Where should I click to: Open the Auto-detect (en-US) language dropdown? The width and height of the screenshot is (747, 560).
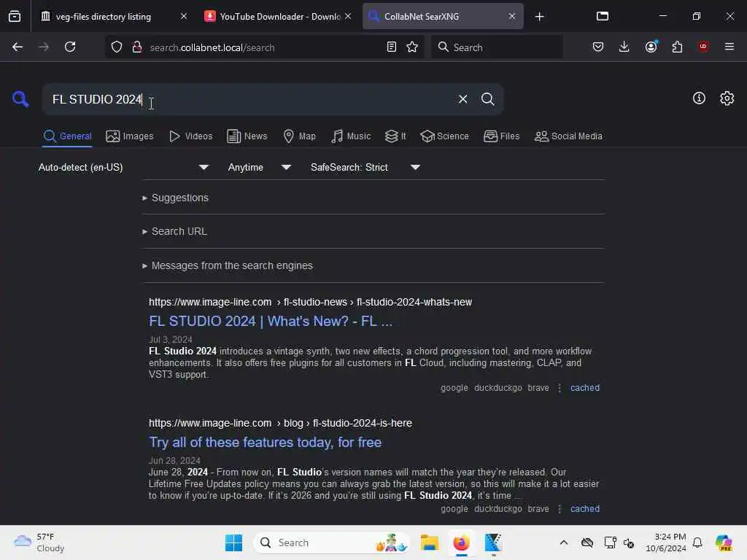click(123, 167)
